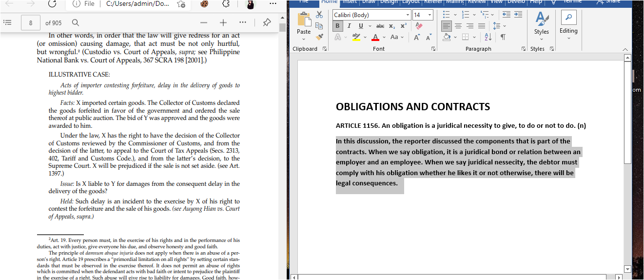Shrink font size with smaller A icon
The width and height of the screenshot is (644, 280).
click(x=429, y=37)
